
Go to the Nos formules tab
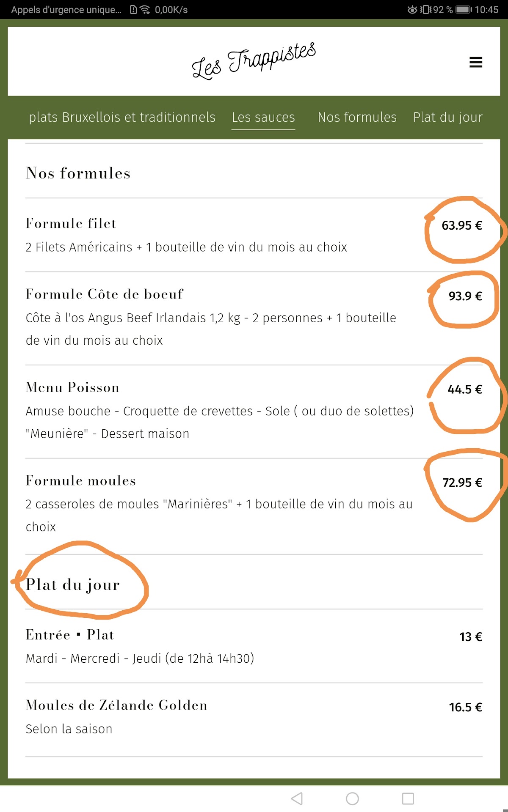(357, 117)
